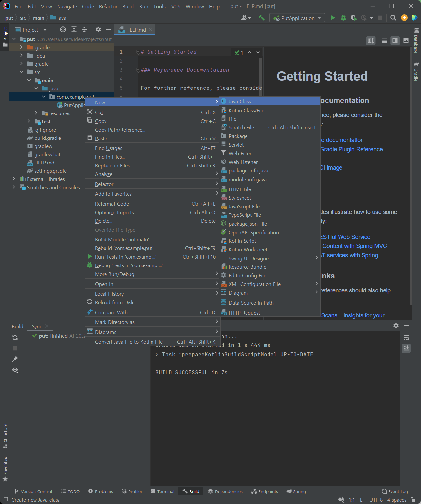This screenshot has height=504, width=421.
Task: Run with Coverage shield icon
Action: (354, 18)
